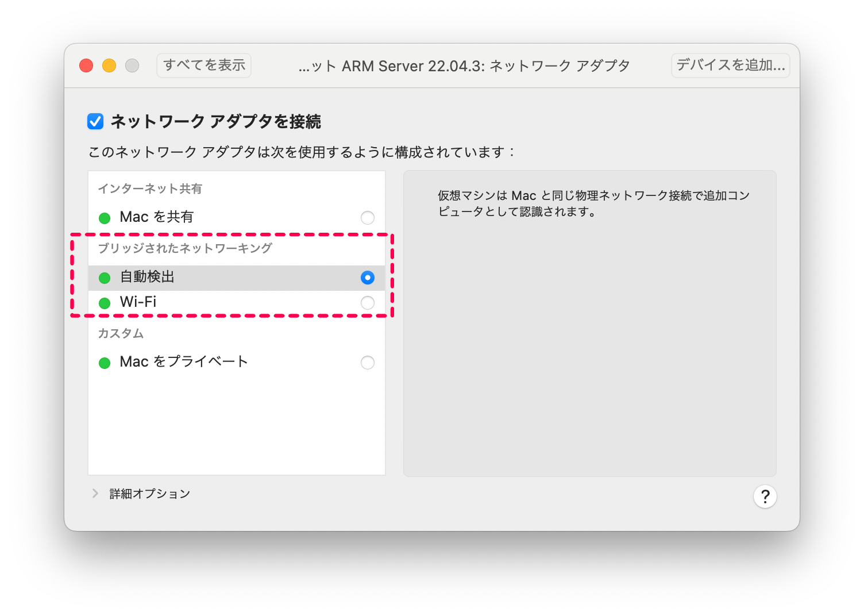
Task: Select the 自動検出 radio button
Action: [368, 278]
